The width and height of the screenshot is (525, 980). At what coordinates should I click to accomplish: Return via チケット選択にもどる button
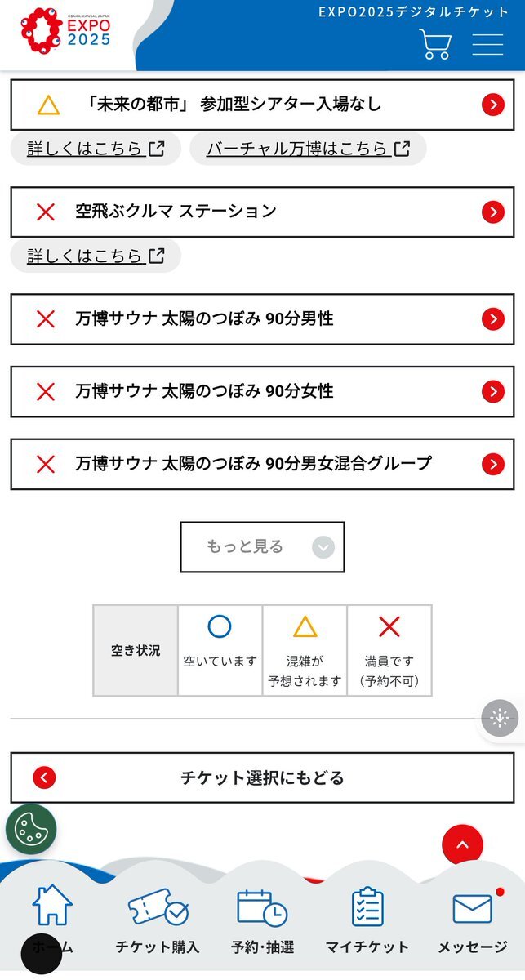[262, 777]
